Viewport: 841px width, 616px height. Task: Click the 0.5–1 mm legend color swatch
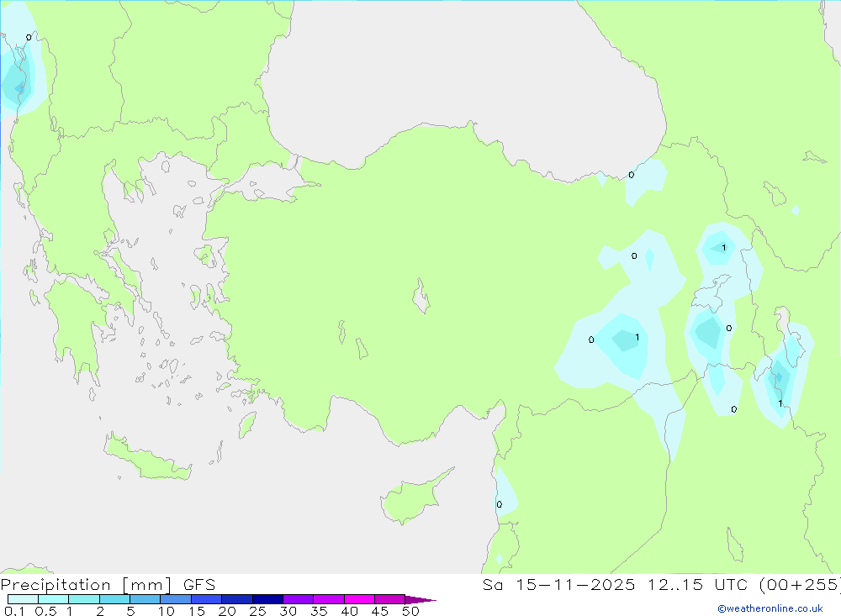point(54,599)
